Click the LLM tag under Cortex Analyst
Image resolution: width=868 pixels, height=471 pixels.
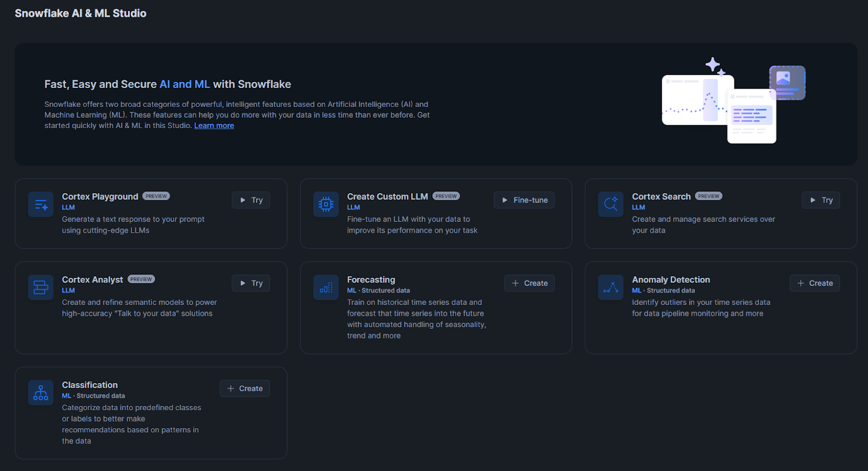68,290
